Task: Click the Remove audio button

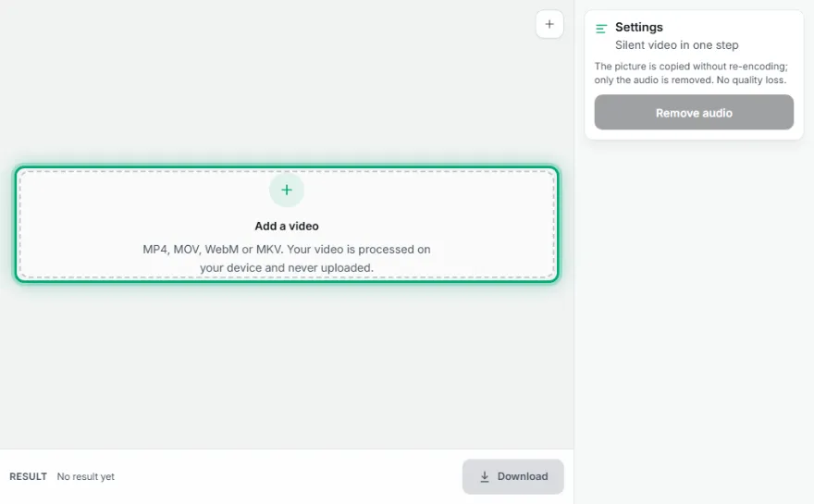Action: coord(694,112)
